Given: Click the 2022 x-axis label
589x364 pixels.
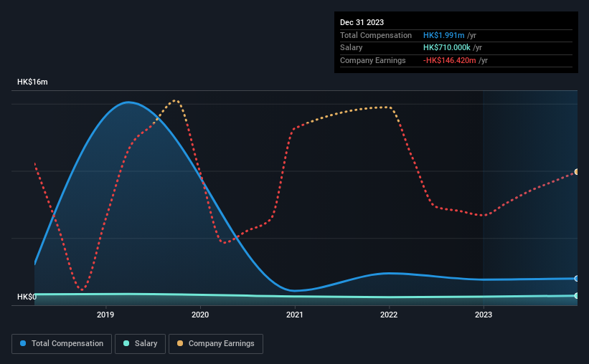Looking at the screenshot, I should point(389,315).
